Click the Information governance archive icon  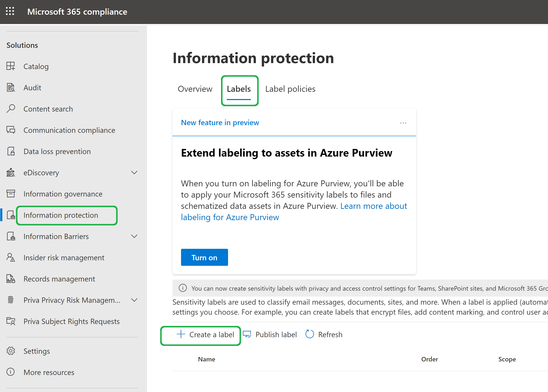(11, 194)
